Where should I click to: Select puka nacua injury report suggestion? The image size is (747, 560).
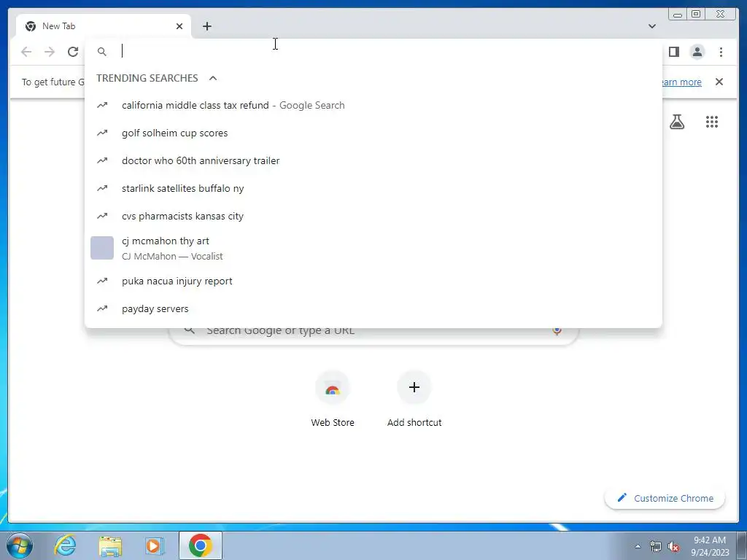click(373, 281)
